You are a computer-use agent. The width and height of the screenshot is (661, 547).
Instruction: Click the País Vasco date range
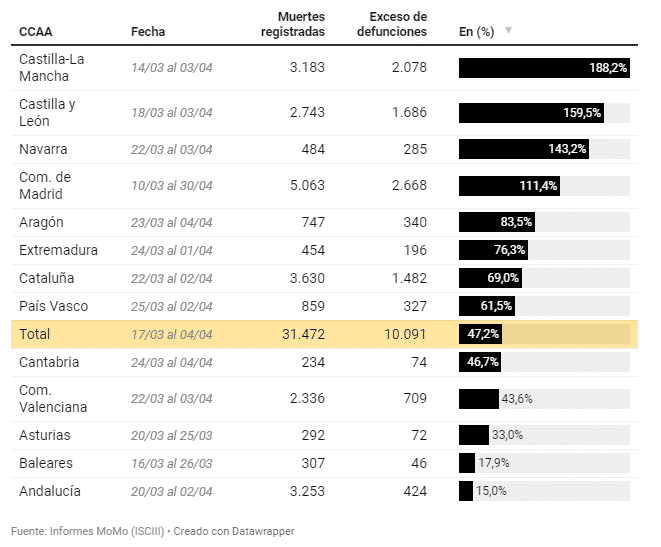point(172,306)
